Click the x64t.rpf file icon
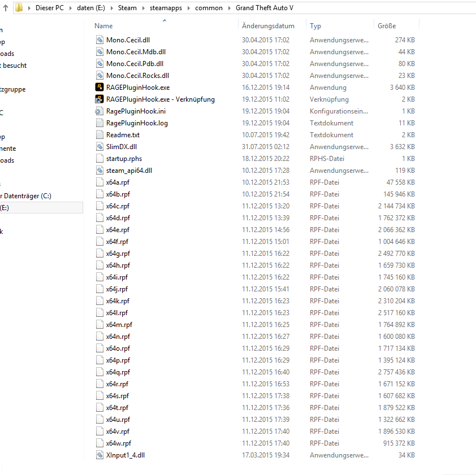 (99, 408)
